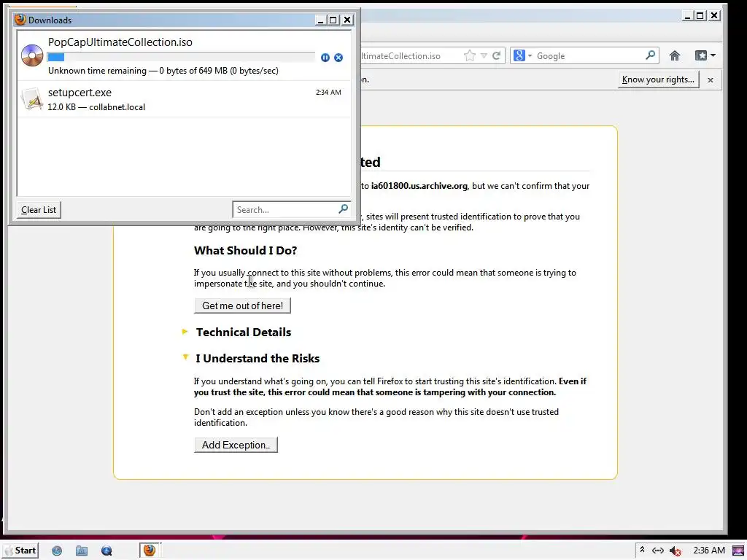This screenshot has width=747, height=560.
Task: Open the file manager taskbar icon
Action: pyautogui.click(x=82, y=551)
